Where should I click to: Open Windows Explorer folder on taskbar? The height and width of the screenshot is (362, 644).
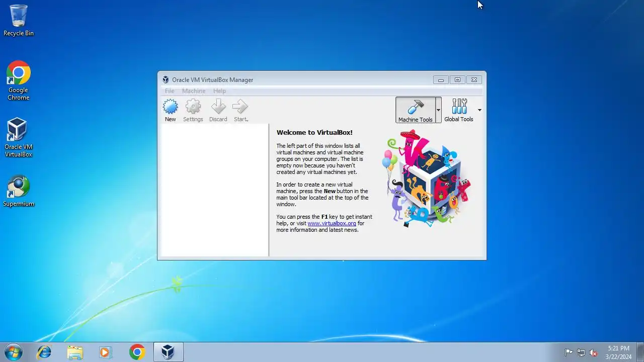point(75,352)
